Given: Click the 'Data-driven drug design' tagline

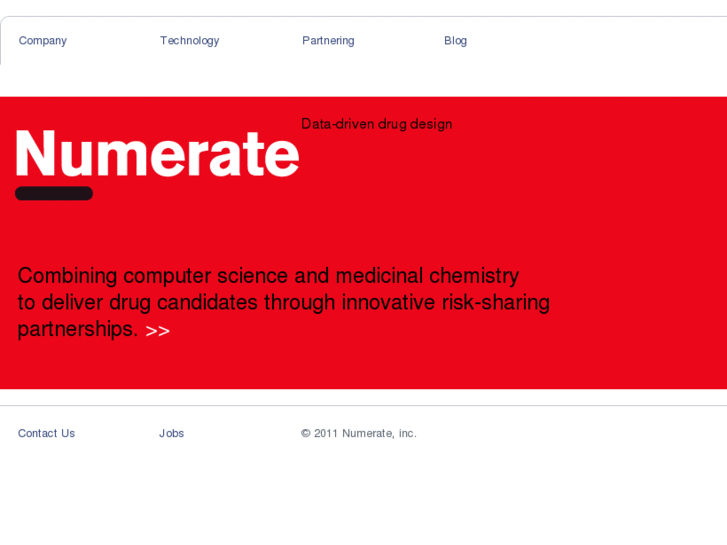Looking at the screenshot, I should coord(376,124).
